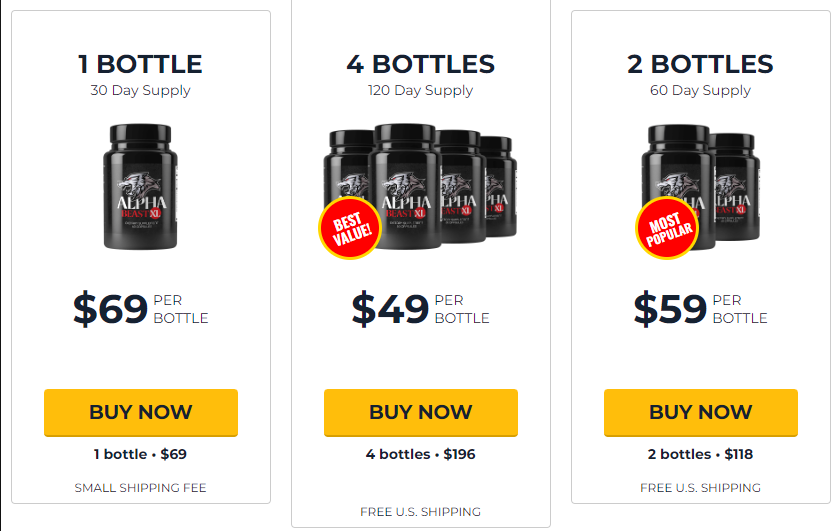Viewport: 839px width, 531px height.
Task: Click the '1 bottle • $69' total text
Action: 140,454
